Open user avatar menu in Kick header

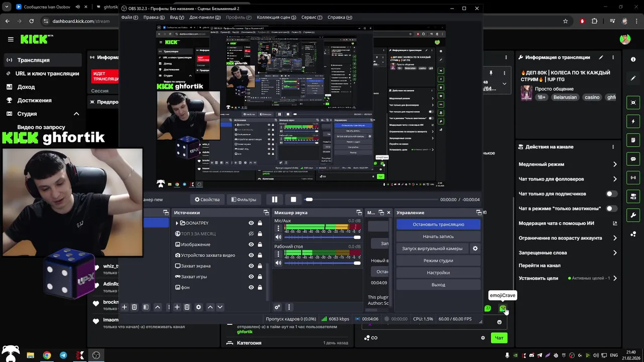[x=625, y=39]
